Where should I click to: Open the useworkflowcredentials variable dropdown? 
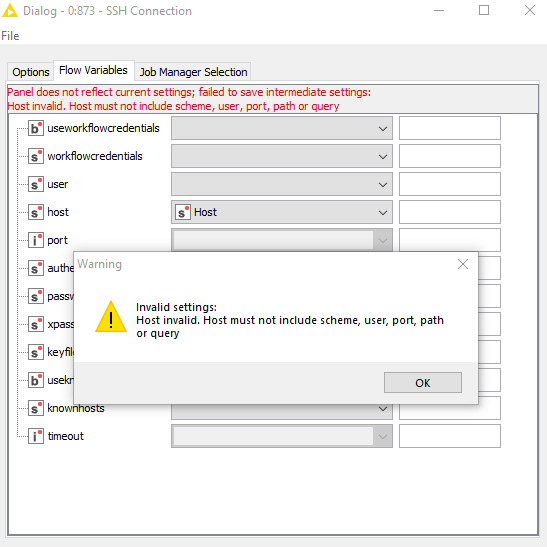tap(282, 128)
